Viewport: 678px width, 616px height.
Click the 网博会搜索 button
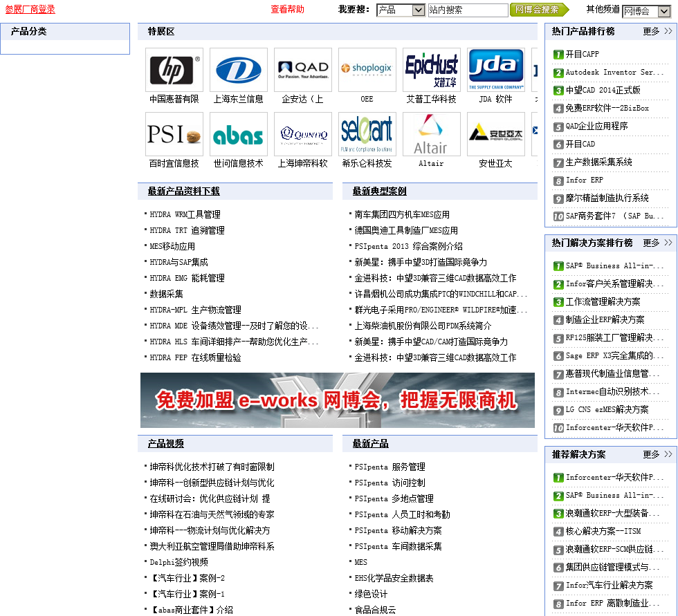(540, 10)
